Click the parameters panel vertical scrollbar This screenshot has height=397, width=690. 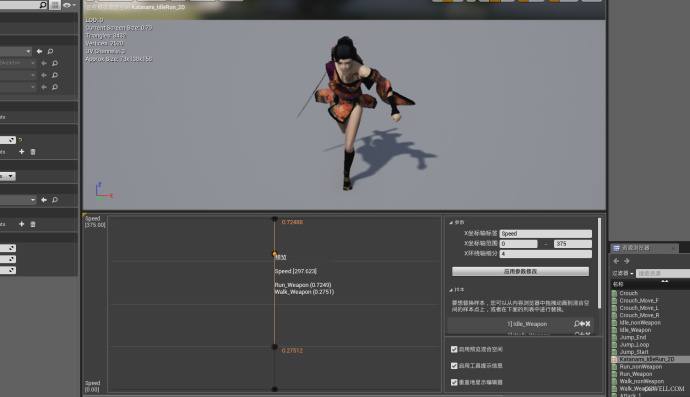pos(599,263)
